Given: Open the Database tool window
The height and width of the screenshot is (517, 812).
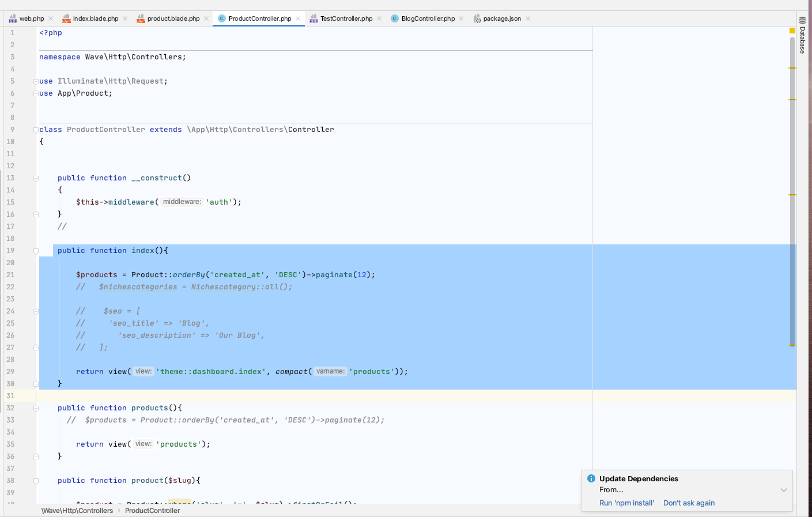Looking at the screenshot, I should [x=802, y=35].
